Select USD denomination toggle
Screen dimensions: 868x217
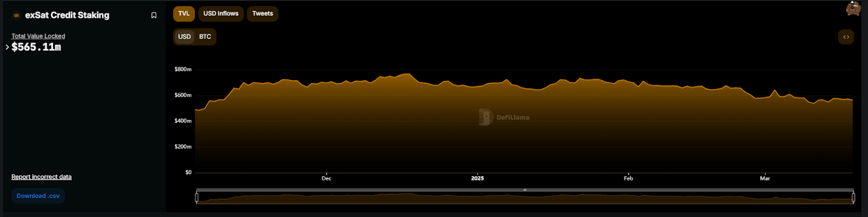184,37
